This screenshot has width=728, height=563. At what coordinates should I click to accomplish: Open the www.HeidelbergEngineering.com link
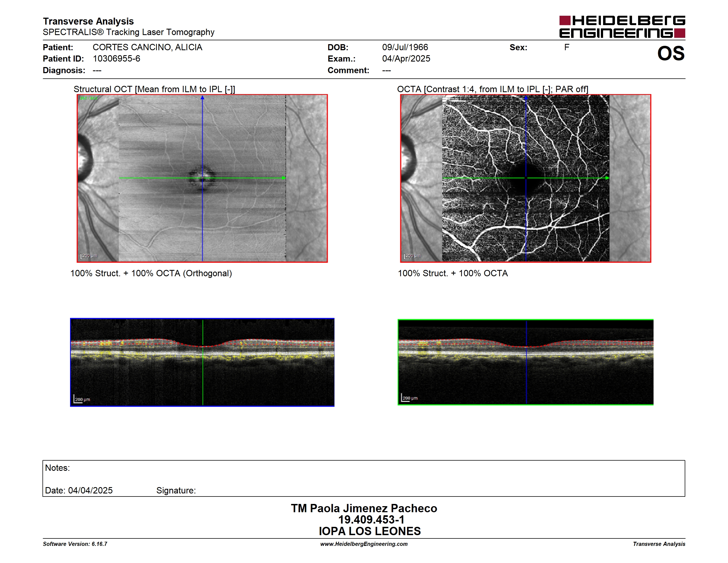(x=364, y=544)
